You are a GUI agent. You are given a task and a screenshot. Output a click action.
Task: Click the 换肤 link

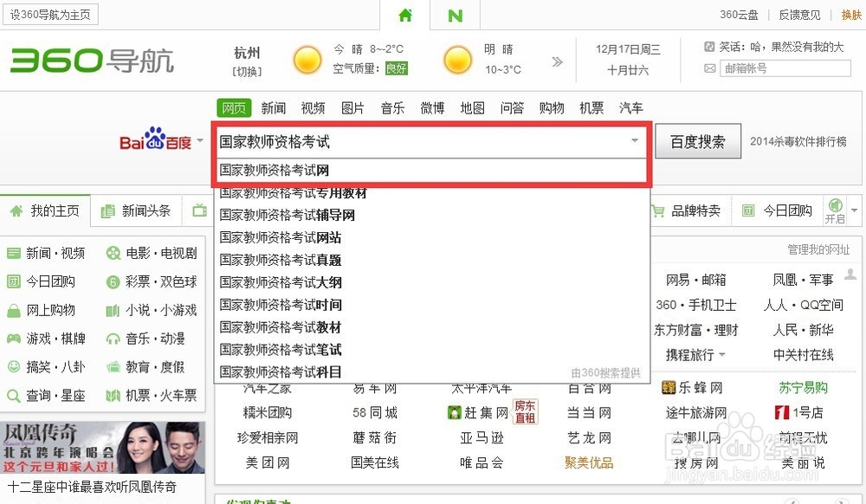851,15
